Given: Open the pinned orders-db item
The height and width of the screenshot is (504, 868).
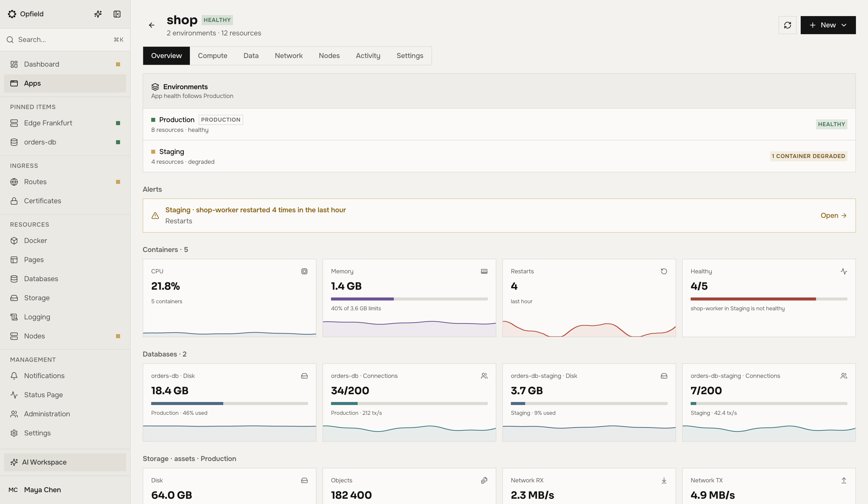Looking at the screenshot, I should point(65,142).
